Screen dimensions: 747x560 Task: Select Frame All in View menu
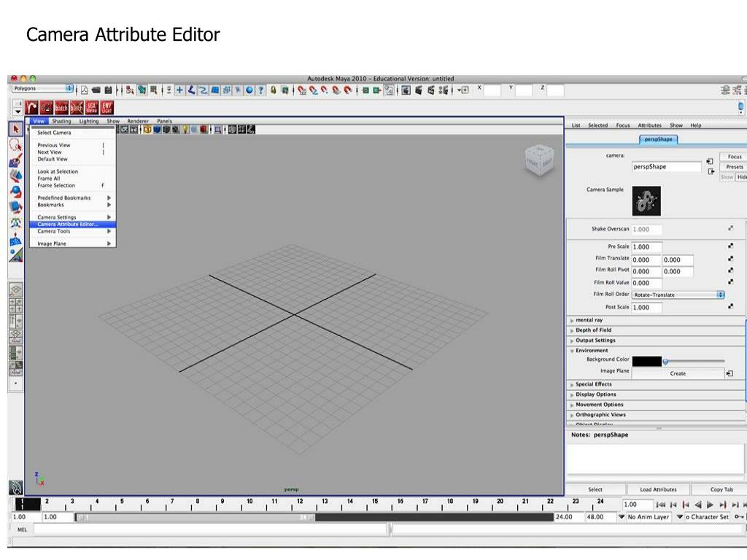pos(49,179)
